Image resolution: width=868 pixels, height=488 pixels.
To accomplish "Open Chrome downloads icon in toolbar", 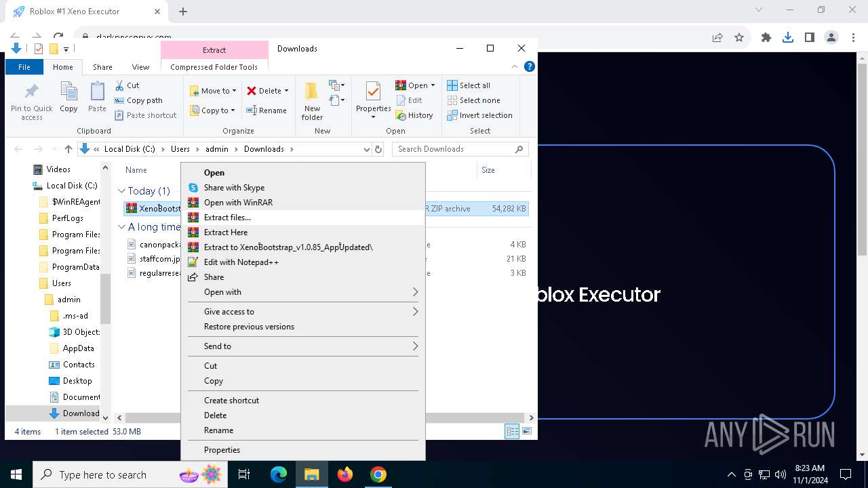I will click(788, 38).
